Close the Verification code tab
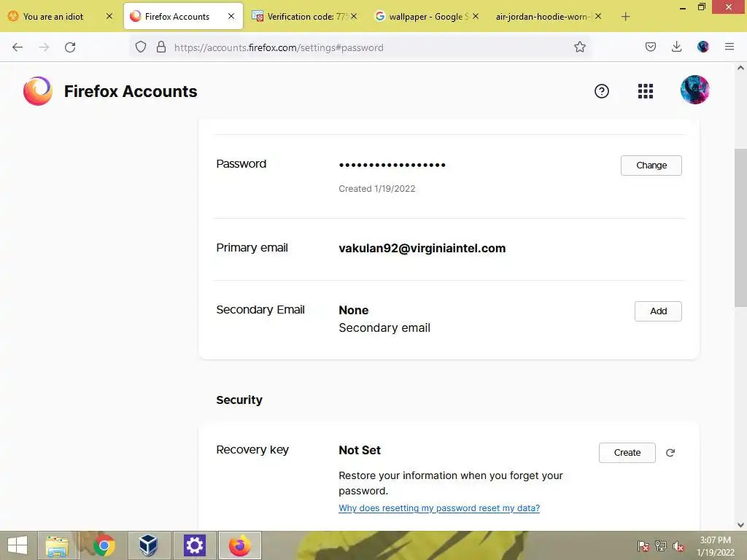Viewport: 747px width, 560px height. [x=354, y=16]
